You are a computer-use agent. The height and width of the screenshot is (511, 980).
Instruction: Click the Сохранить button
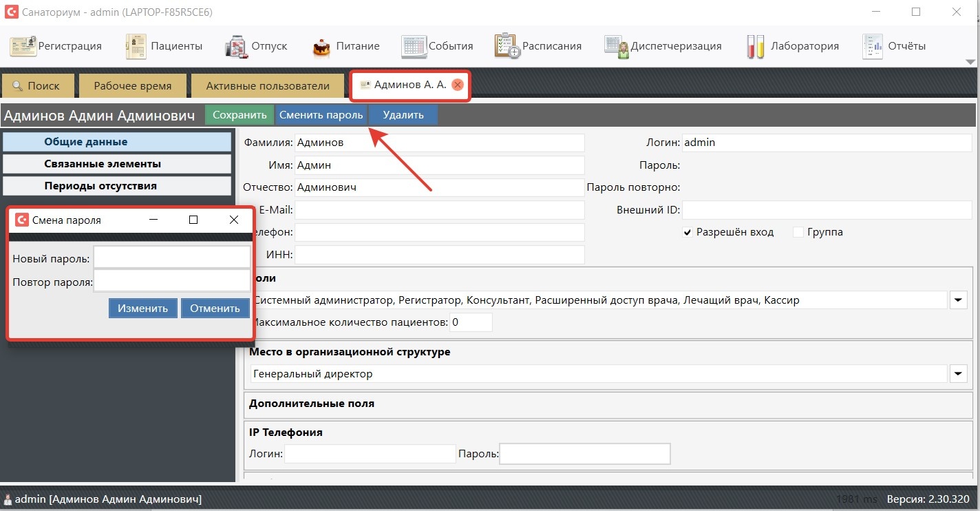tap(239, 115)
